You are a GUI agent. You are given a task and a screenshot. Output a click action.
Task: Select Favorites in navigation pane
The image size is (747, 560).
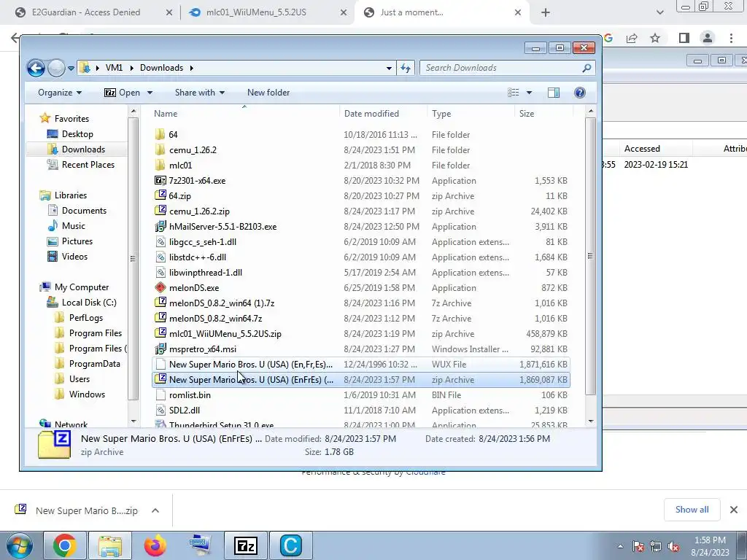point(71,119)
